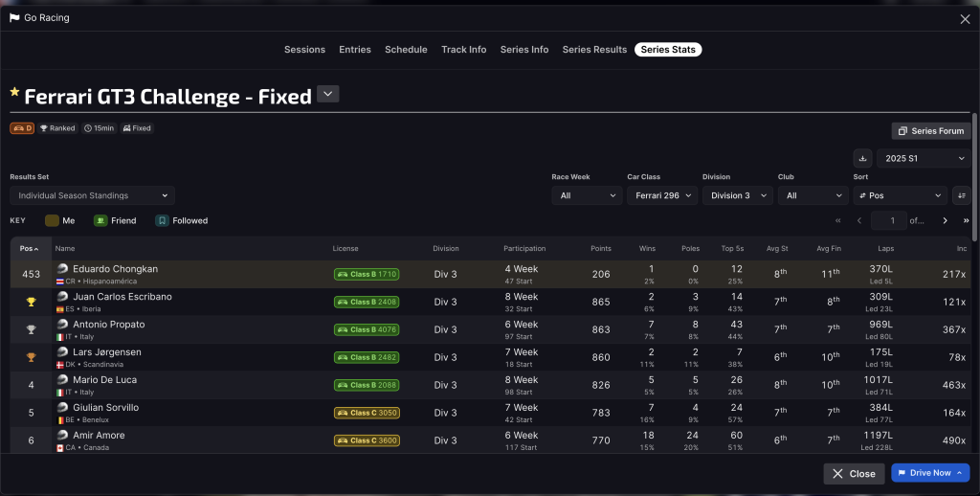Click the page number input field
This screenshot has width=980, height=496.
889,220
